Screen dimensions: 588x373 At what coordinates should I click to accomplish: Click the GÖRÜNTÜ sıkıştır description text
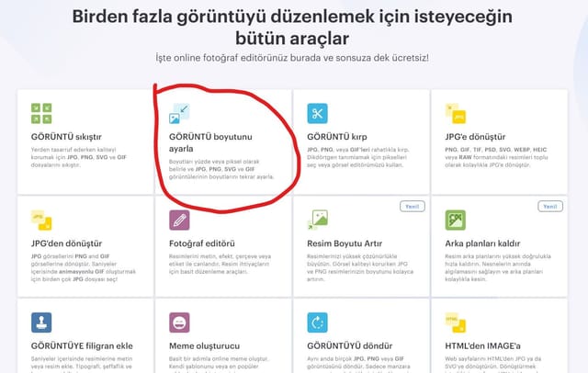(x=79, y=157)
